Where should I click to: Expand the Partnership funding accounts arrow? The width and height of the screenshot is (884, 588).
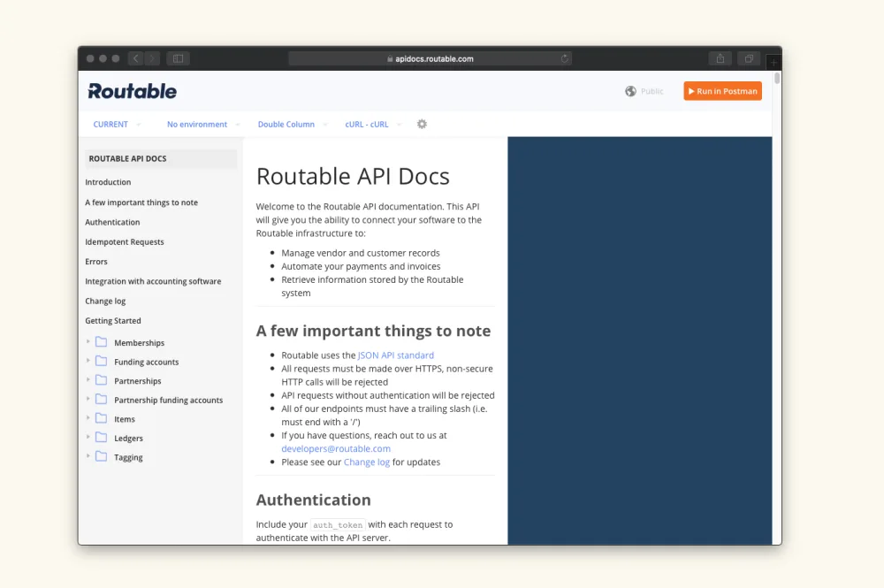88,399
